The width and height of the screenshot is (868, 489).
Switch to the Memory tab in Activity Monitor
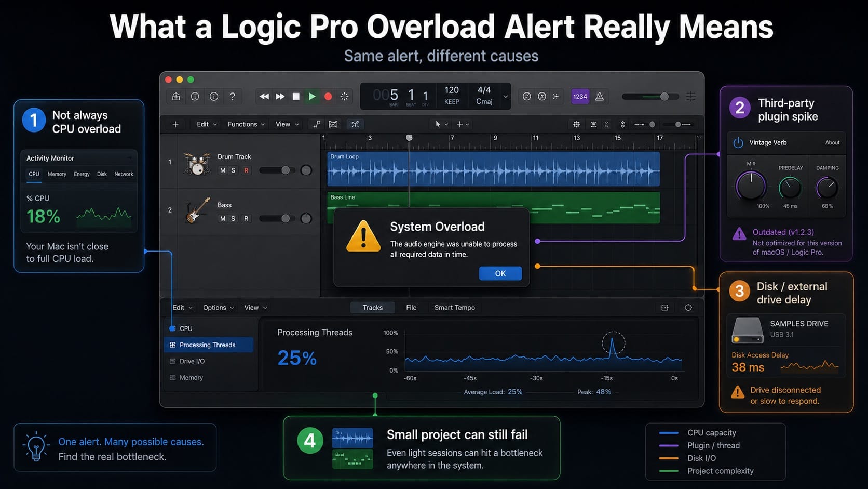57,174
